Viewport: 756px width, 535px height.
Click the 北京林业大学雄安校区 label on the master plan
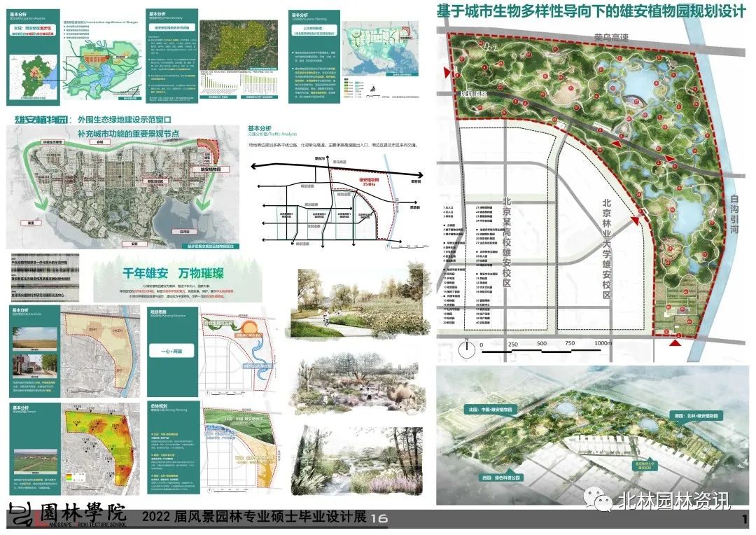click(606, 249)
